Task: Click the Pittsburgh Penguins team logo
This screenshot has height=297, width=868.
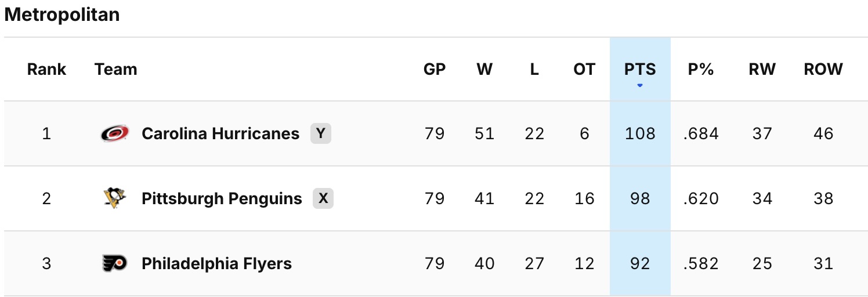Action: click(x=115, y=199)
